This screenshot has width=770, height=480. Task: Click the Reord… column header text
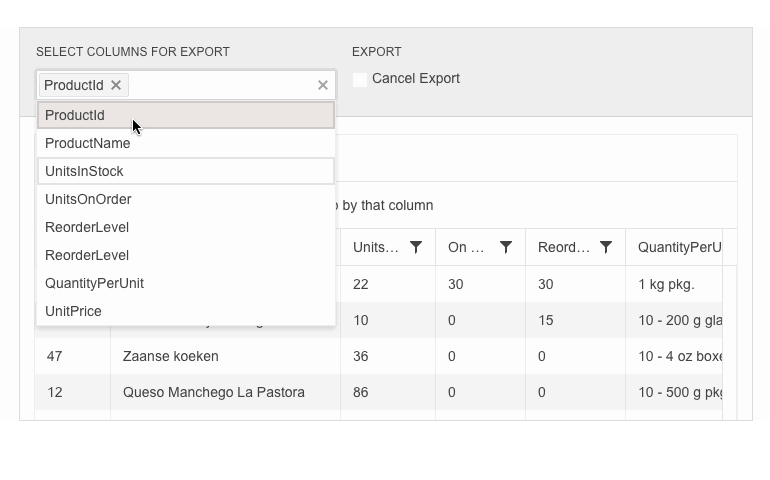564,247
